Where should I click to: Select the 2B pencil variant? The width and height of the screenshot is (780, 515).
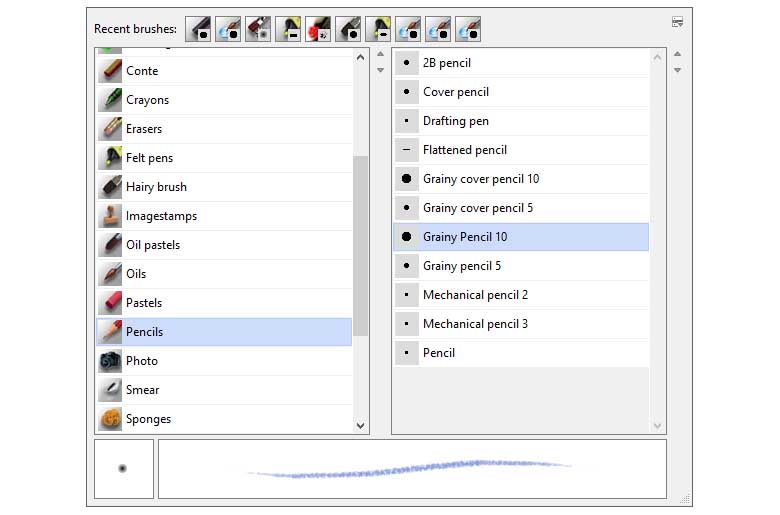(x=521, y=63)
